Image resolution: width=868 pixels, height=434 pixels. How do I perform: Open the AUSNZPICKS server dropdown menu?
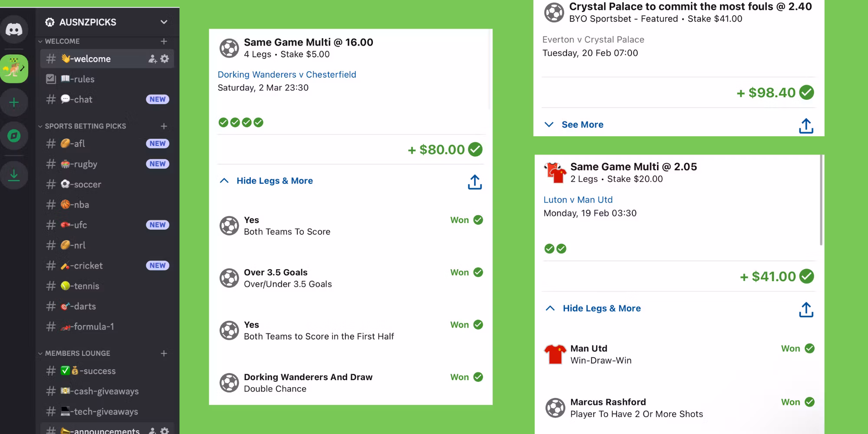click(x=164, y=22)
